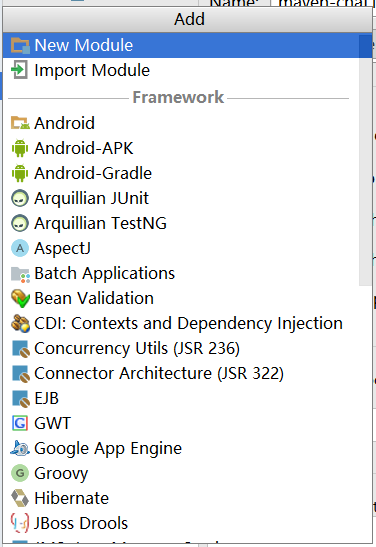Click the Bean Validation checkmark icon
The image size is (376, 547).
click(20, 298)
